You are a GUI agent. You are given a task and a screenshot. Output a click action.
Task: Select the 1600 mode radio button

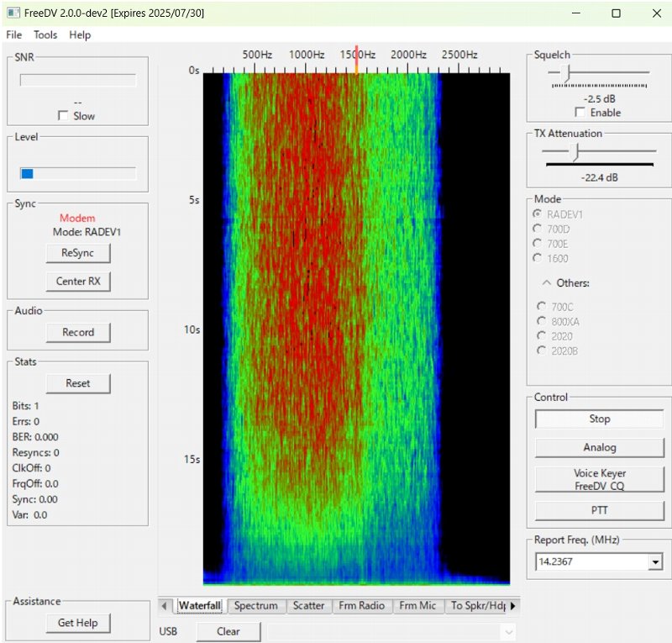tap(537, 258)
